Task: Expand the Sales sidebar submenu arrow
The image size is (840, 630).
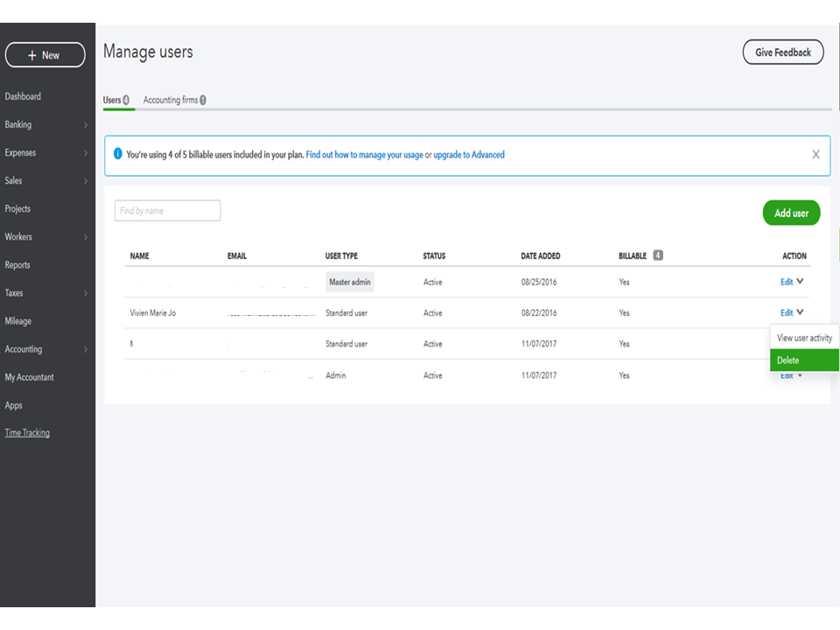Action: [x=85, y=181]
